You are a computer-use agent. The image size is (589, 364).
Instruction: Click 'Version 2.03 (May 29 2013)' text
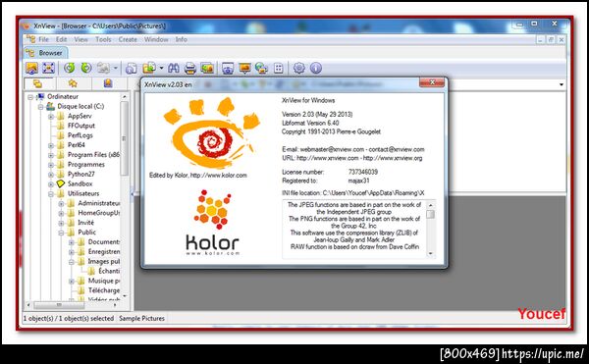click(x=317, y=114)
